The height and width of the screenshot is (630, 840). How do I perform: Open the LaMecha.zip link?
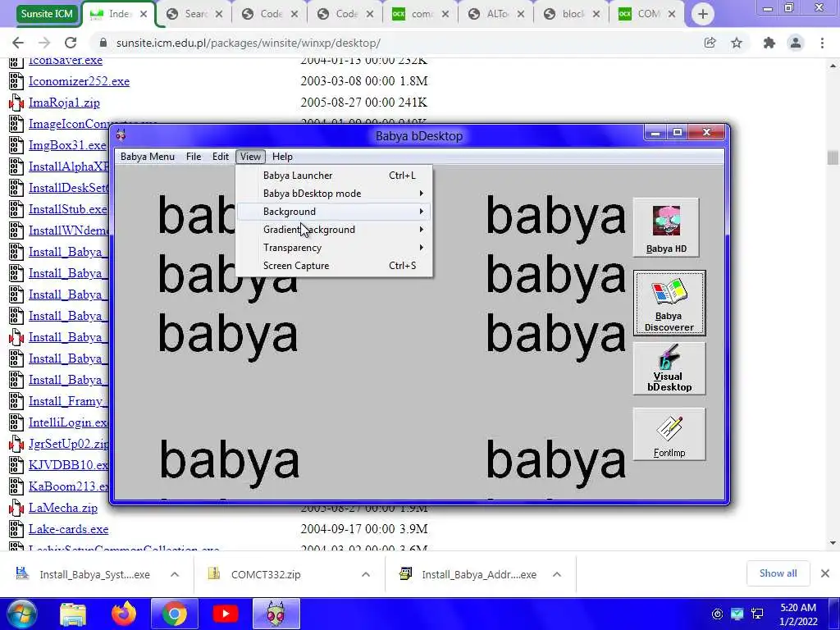tap(62, 507)
